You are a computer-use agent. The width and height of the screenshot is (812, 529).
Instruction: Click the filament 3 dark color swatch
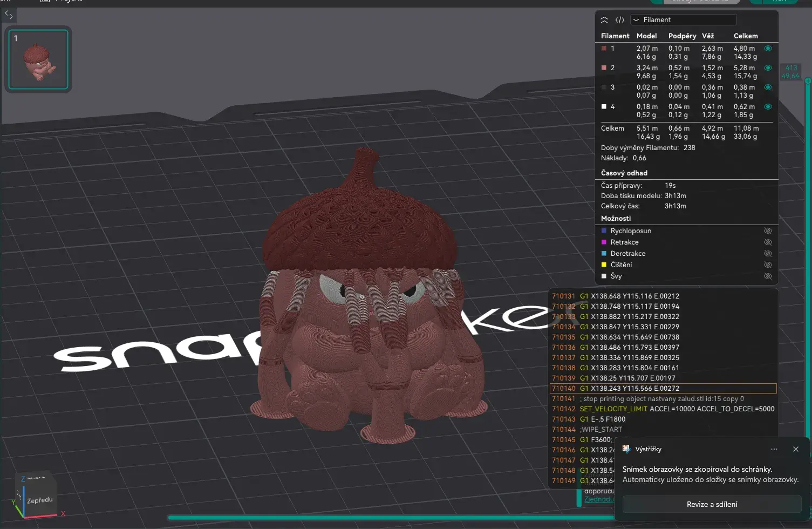pos(604,87)
